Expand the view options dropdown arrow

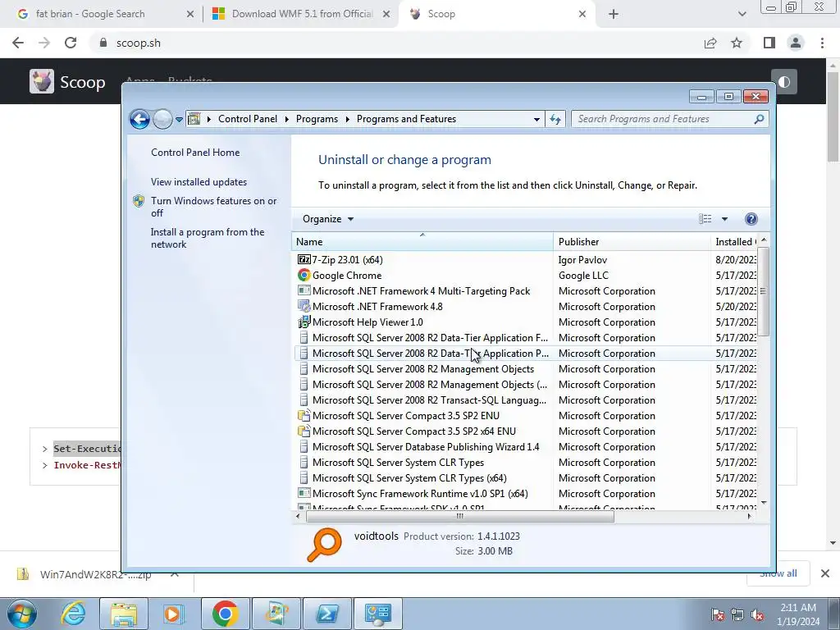[724, 218]
